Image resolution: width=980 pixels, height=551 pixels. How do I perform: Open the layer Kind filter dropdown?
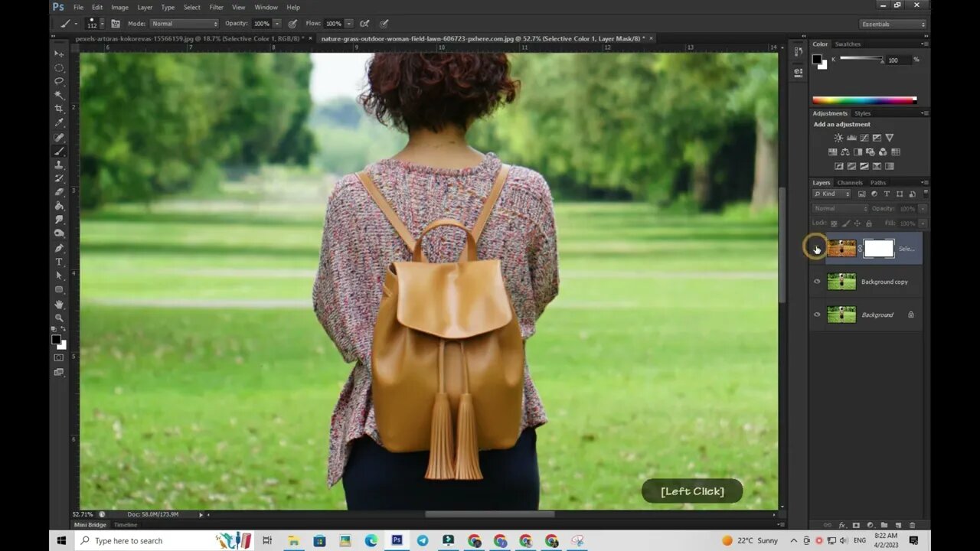coord(831,194)
